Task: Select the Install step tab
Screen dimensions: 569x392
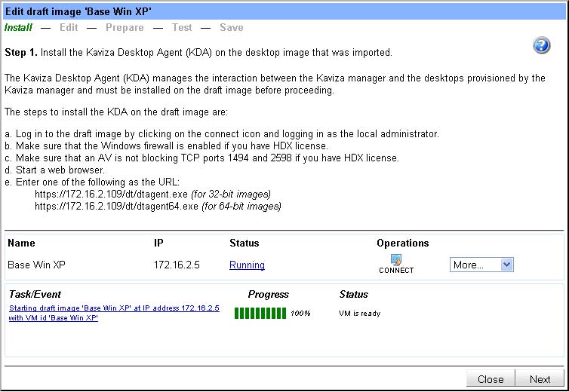Action: 18,28
